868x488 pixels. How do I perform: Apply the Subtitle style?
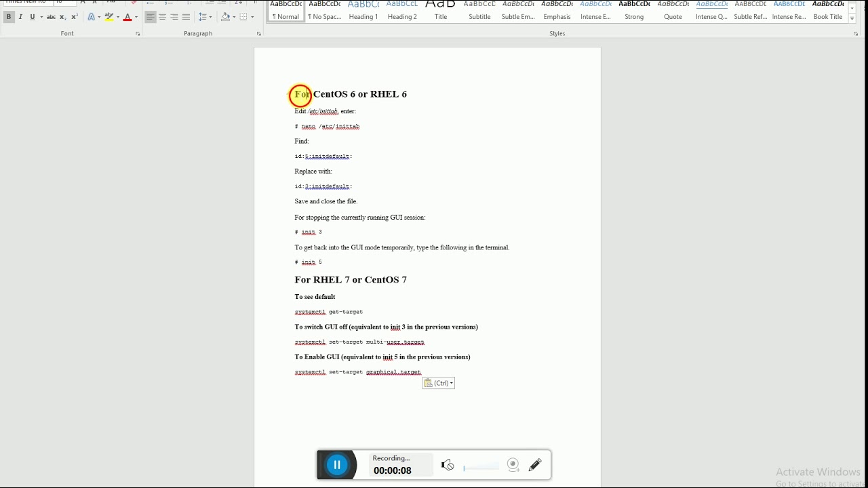coord(479,11)
